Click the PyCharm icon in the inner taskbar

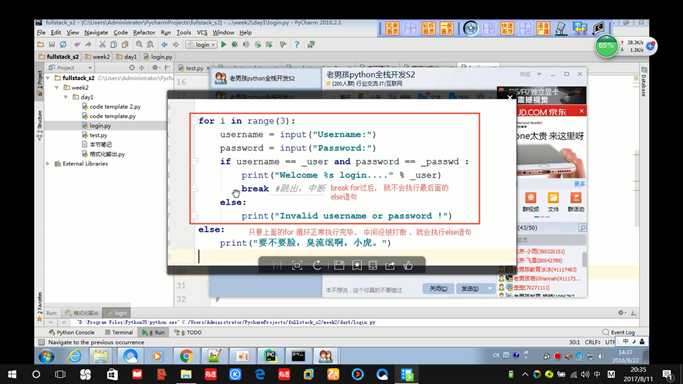pos(270,356)
